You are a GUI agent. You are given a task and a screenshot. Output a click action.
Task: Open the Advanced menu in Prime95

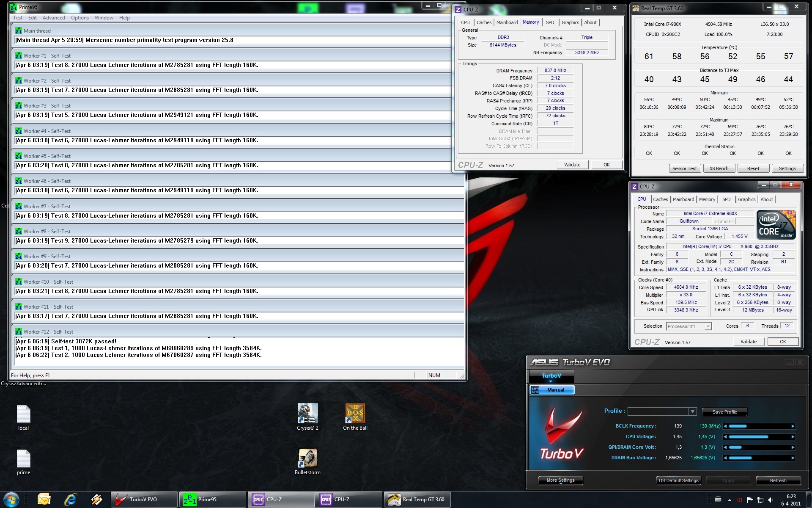[x=54, y=18]
